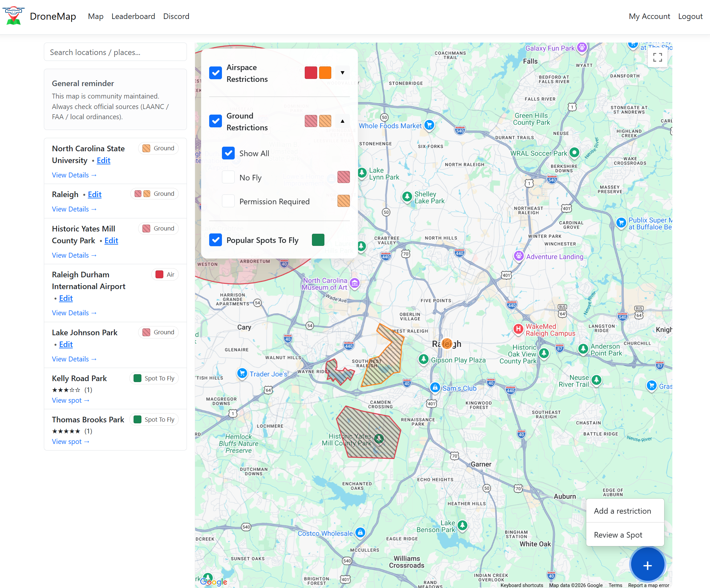The height and width of the screenshot is (588, 710).
Task: Open View Details for Raleigh
Action: coord(74,209)
